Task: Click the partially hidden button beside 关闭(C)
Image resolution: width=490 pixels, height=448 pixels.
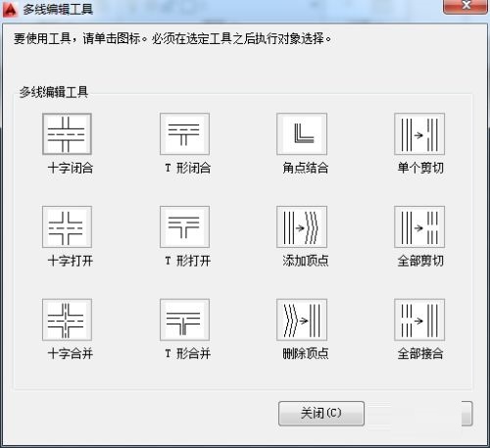Action: [x=467, y=414]
